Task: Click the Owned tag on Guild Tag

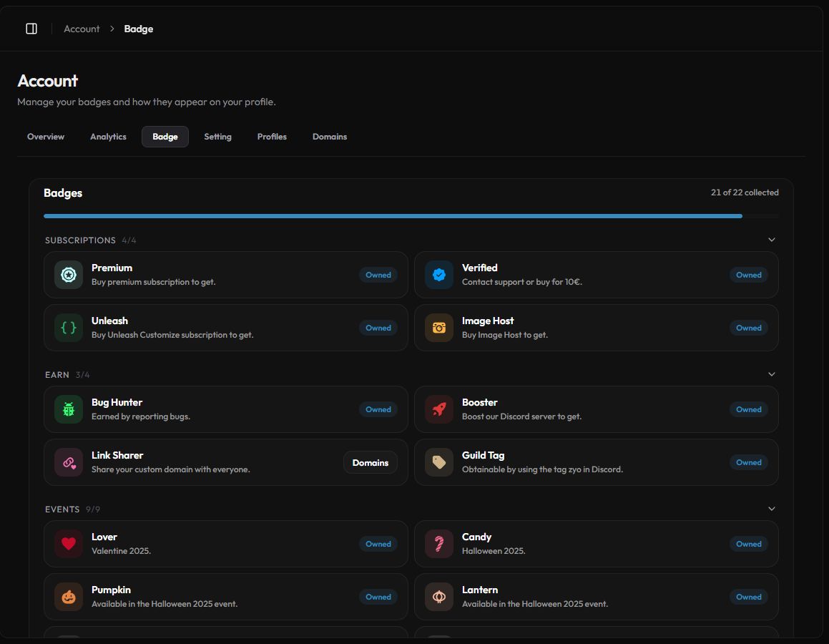Action: [x=749, y=462]
